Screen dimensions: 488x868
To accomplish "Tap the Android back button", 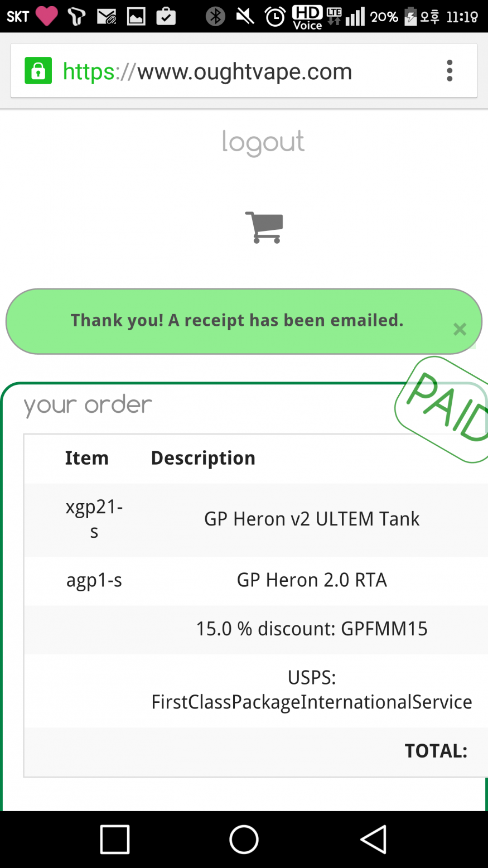I will tap(373, 839).
